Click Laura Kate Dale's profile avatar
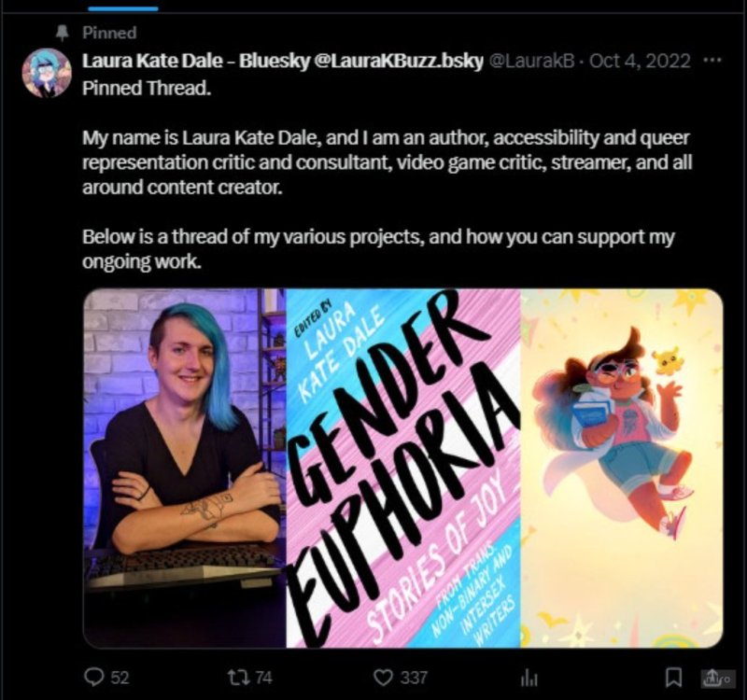The width and height of the screenshot is (747, 700). click(x=47, y=73)
